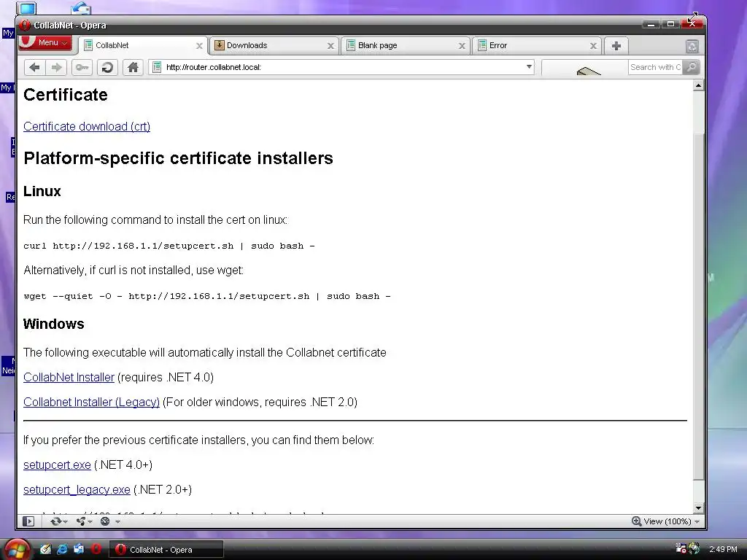Open Opera Link sync icon in status bar
747x560 pixels.
55,521
